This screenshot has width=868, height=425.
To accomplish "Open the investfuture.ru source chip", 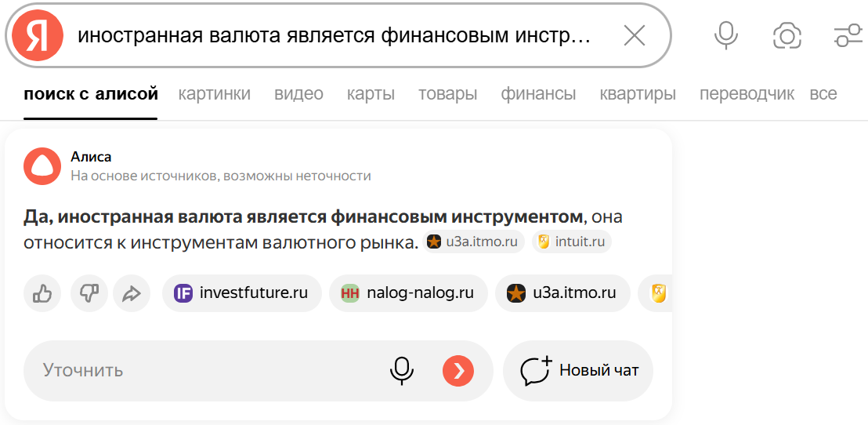I will tap(242, 292).
